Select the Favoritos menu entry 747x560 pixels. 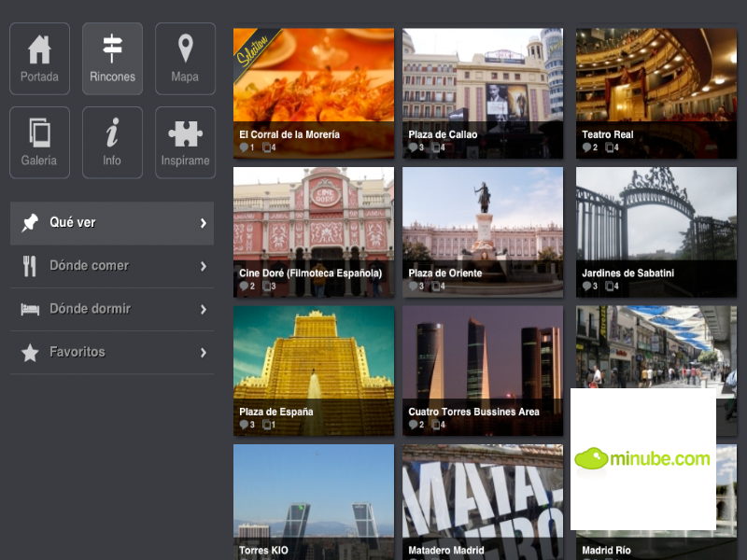click(x=112, y=353)
